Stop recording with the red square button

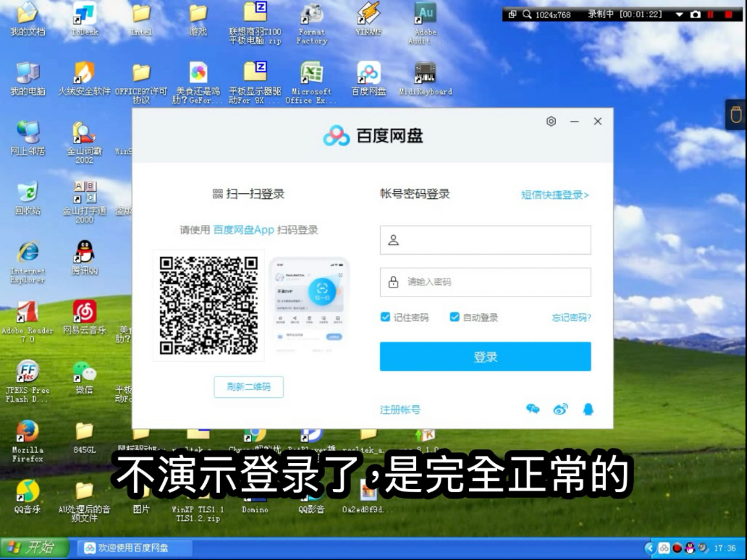[728, 14]
